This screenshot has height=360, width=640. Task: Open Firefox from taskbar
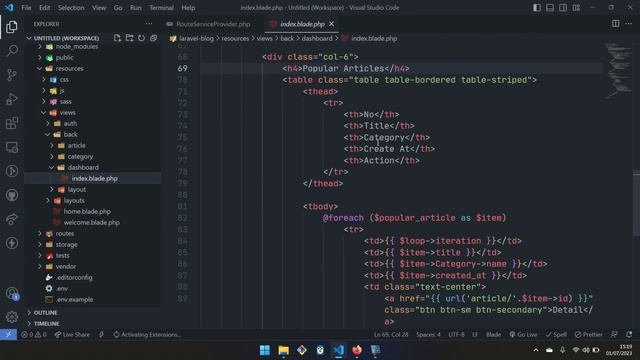[x=357, y=350]
